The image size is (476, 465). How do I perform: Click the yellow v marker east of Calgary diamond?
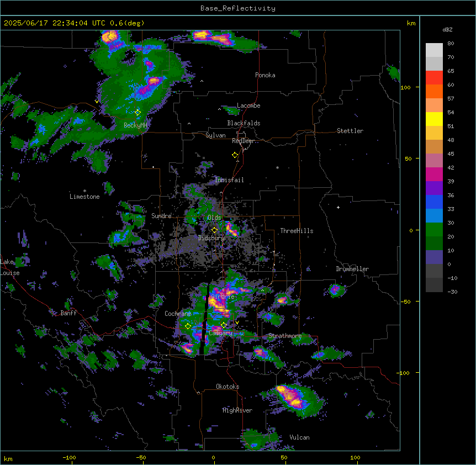(x=237, y=323)
